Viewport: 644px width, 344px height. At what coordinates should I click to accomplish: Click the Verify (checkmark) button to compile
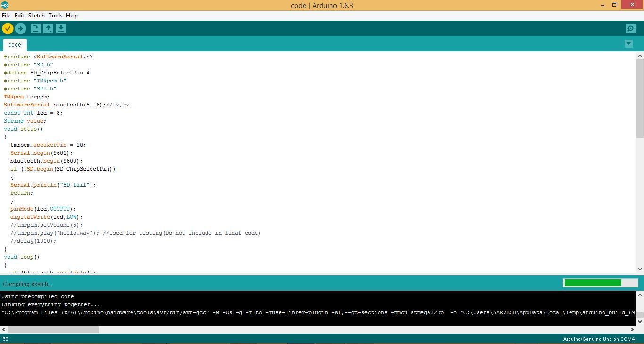[8, 28]
